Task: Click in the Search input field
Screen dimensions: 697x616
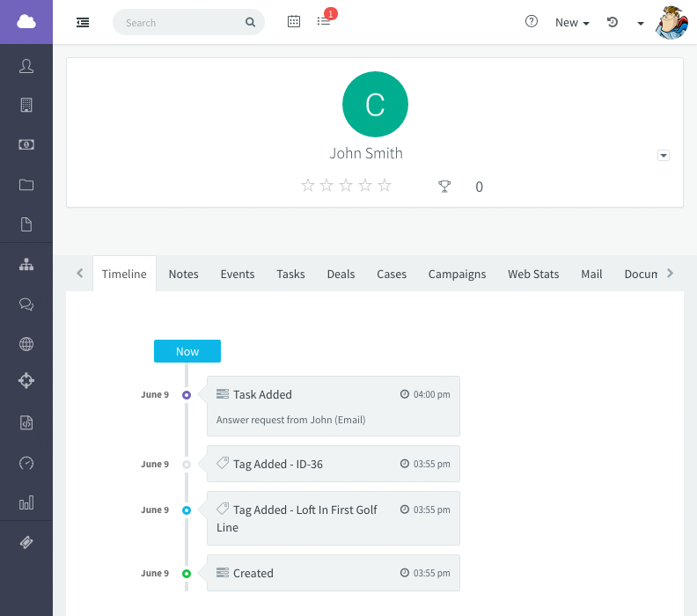Action: (x=180, y=23)
